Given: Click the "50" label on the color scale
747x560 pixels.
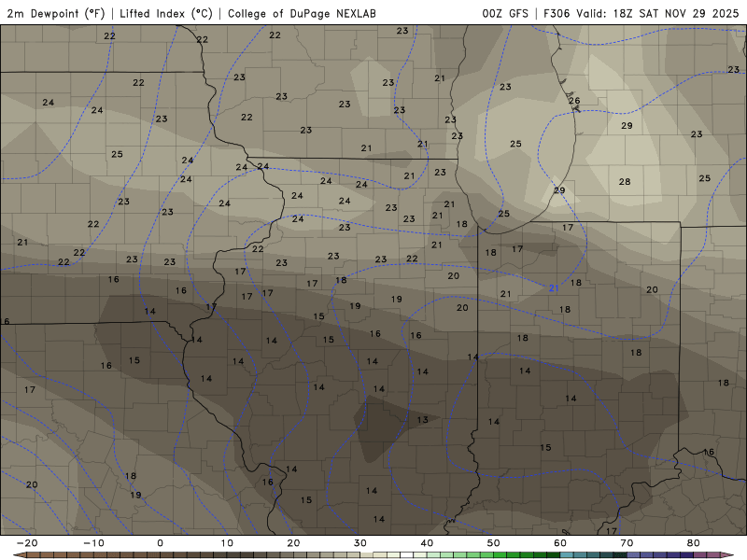Looking at the screenshot, I should click(494, 543).
